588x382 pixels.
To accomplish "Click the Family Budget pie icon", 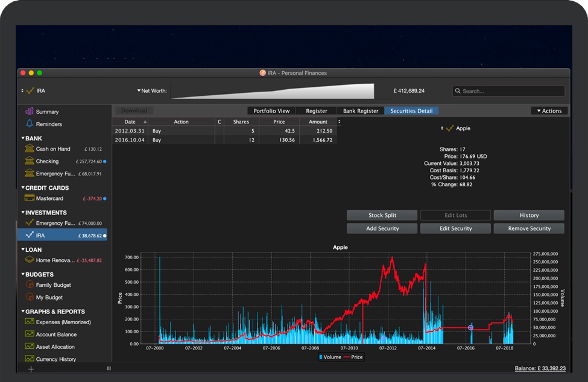I will point(29,285).
